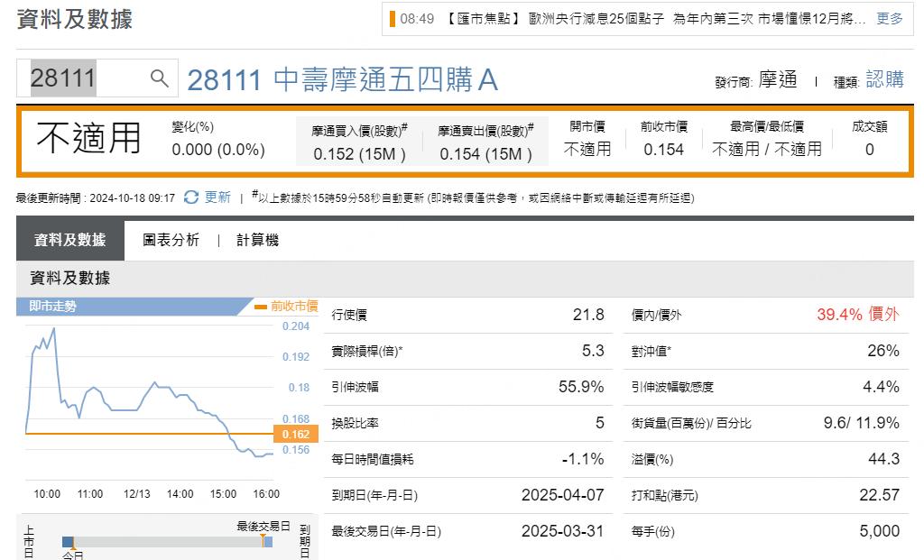Viewport: 924px width, 560px height.
Task: Switch to the 圖表分析 tab
Action: 171,240
